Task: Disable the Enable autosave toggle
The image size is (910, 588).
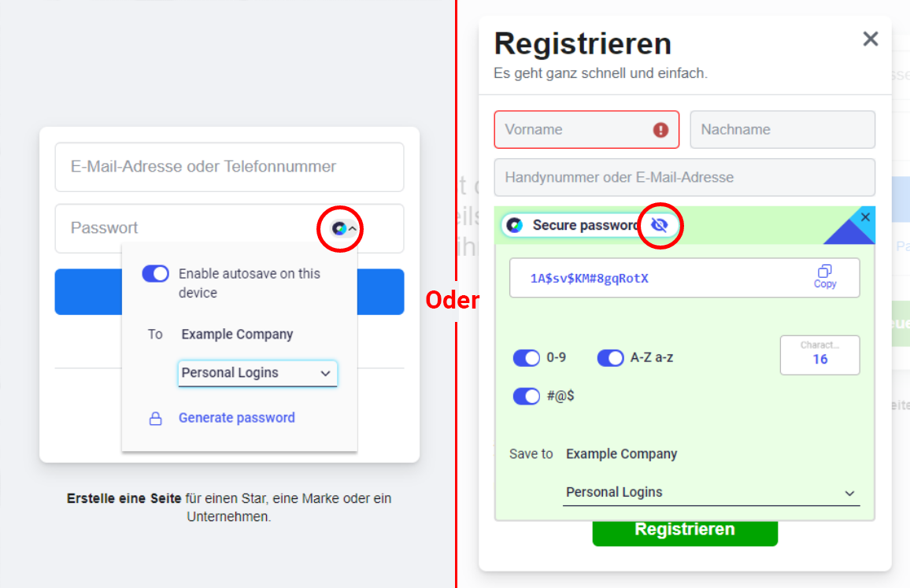Action: tap(156, 273)
